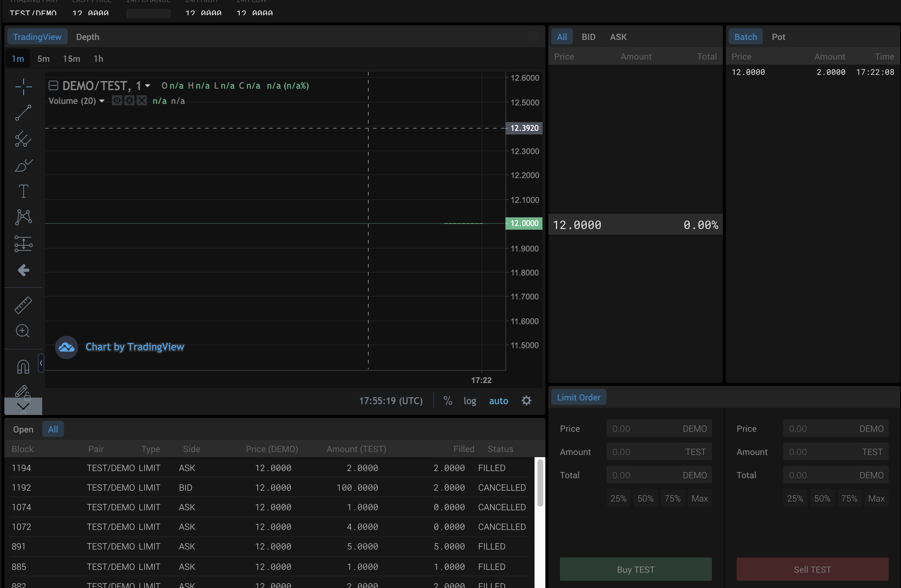Select the trend line drawing tool

pyautogui.click(x=23, y=113)
